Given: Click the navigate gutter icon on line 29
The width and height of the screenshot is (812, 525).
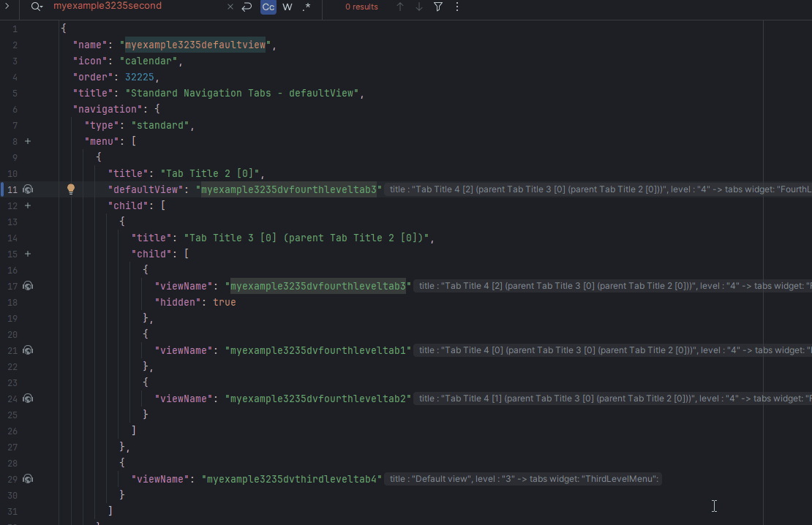Looking at the screenshot, I should [x=29, y=479].
